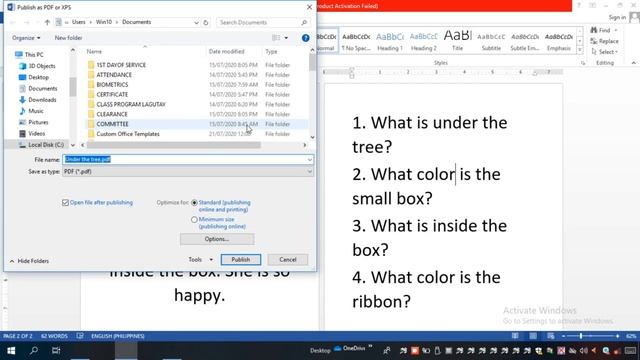Viewport: 640px width, 360px height.
Task: Switch to Read Mode view icon in status bar
Action: (x=515, y=336)
